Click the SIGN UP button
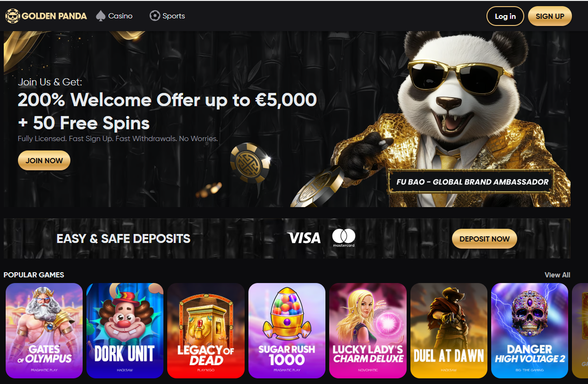The width and height of the screenshot is (588, 384). coord(550,16)
